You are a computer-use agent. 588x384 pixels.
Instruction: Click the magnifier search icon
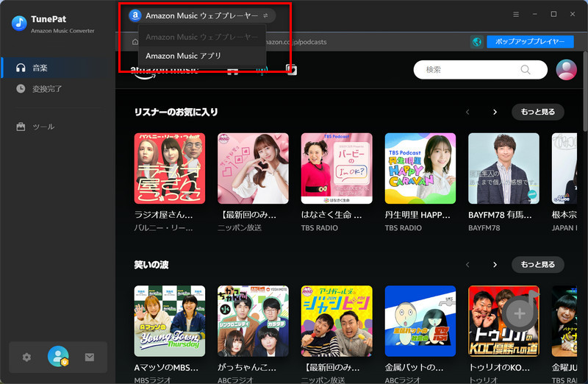click(x=526, y=70)
